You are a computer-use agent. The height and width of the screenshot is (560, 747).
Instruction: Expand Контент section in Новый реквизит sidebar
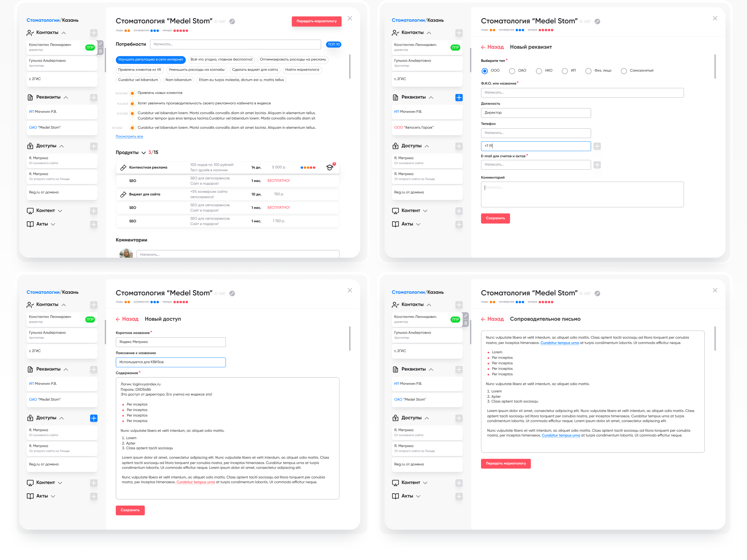coord(425,211)
